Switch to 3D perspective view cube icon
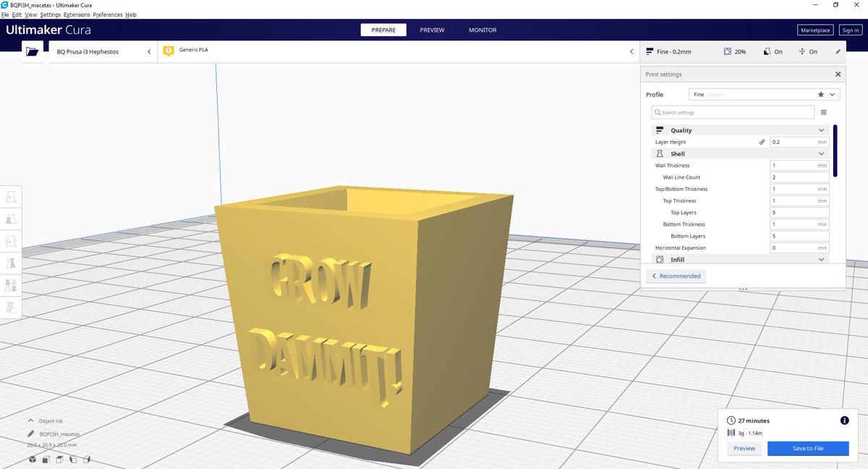The width and height of the screenshot is (868, 469). click(33, 459)
